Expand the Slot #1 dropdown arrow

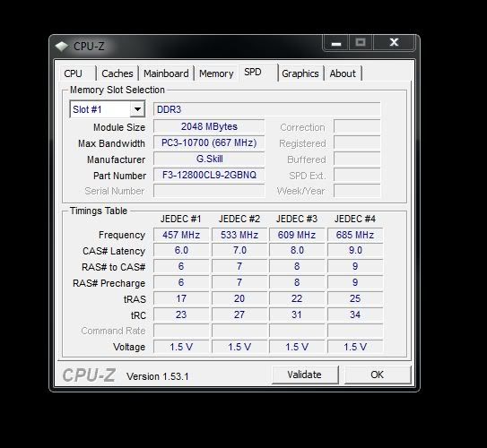coord(137,109)
